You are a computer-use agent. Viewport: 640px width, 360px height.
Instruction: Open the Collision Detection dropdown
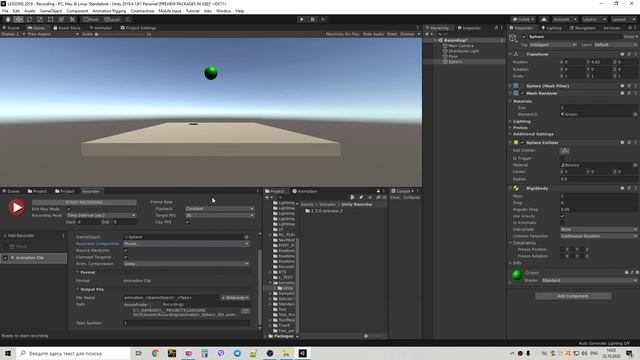(599, 236)
